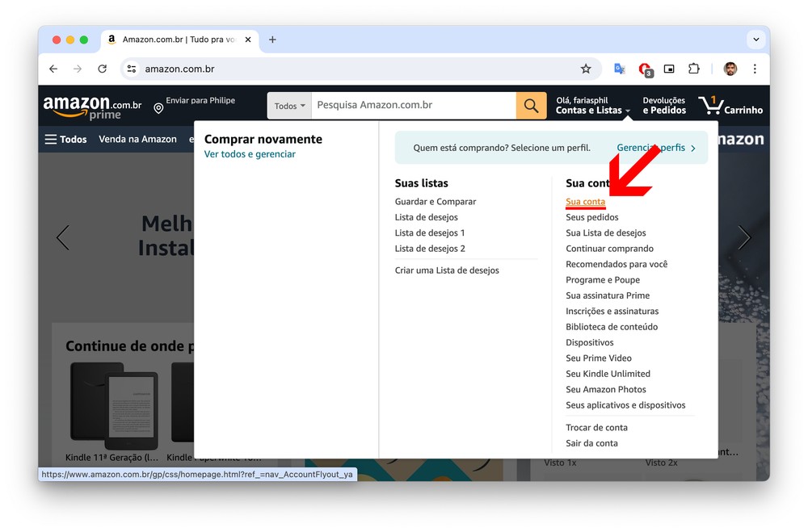Click the Amazon Prime logo
This screenshot has height=532, width=808.
coord(92,107)
